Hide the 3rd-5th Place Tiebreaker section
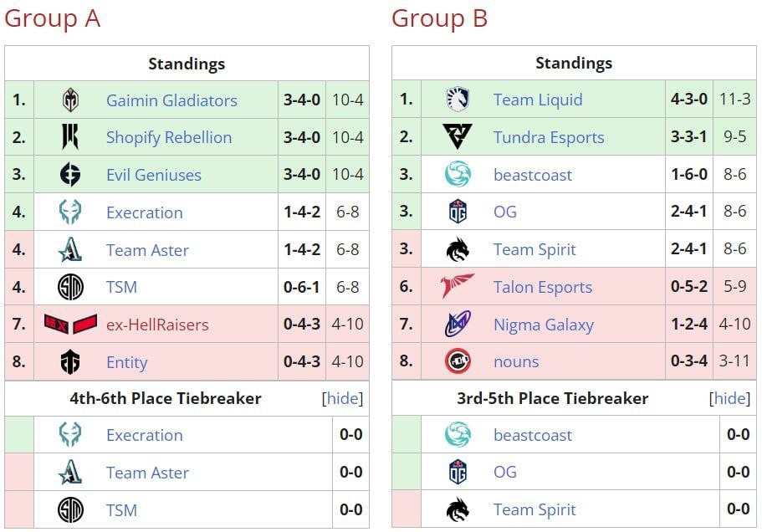 (x=729, y=399)
